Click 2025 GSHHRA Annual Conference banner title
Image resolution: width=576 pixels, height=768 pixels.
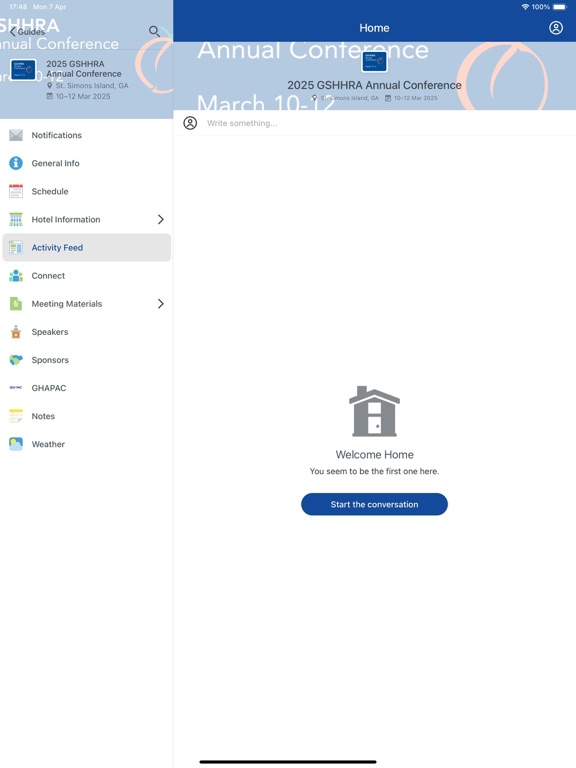(x=374, y=85)
